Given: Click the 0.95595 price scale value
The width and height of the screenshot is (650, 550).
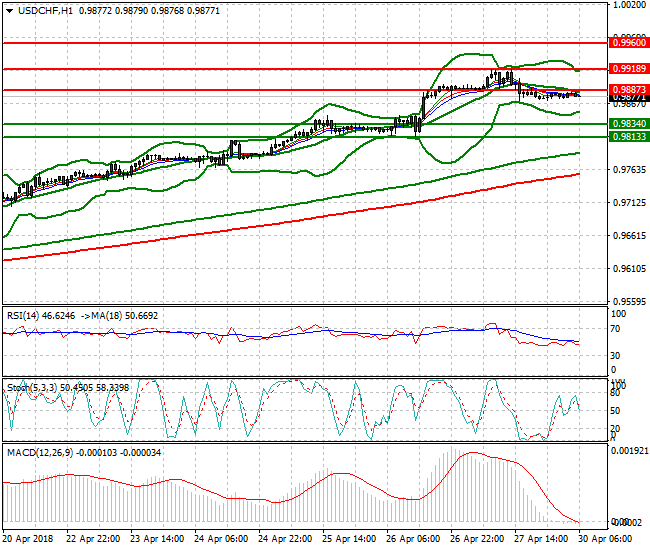Looking at the screenshot, I should 629,301.
